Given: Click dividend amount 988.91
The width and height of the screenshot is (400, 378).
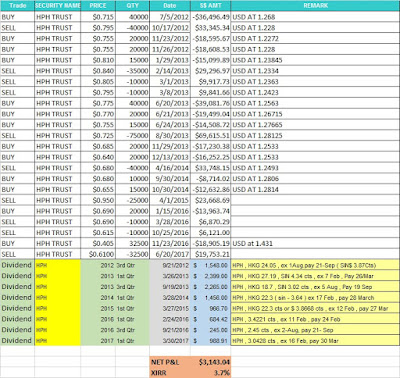Looking at the screenshot, I should tap(210, 341).
